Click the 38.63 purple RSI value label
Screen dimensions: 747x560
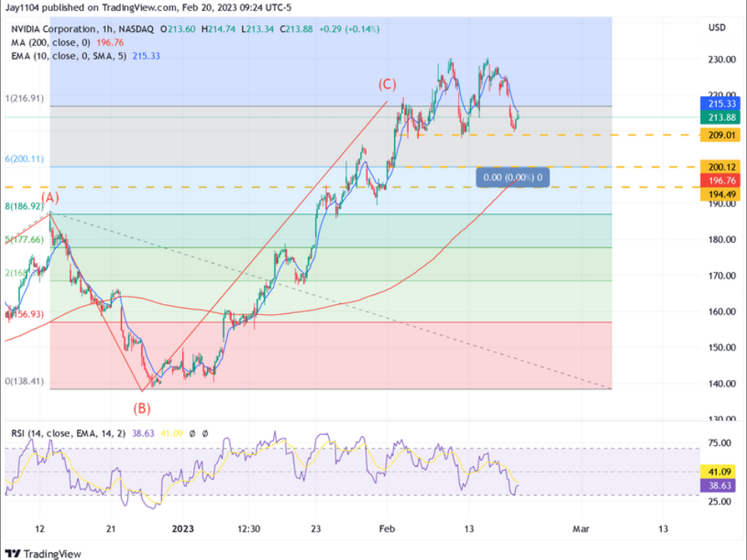point(720,486)
